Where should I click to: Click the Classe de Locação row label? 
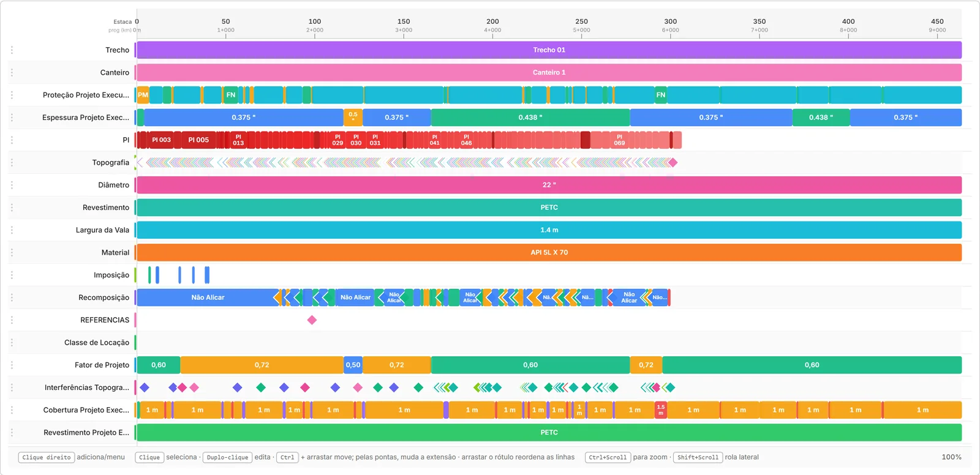[97, 343]
